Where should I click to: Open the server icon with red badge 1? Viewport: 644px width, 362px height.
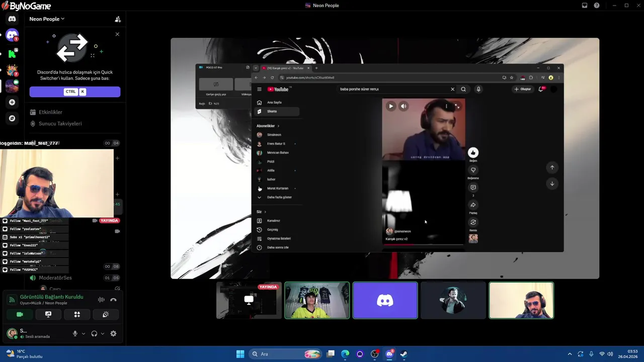[x=12, y=35]
